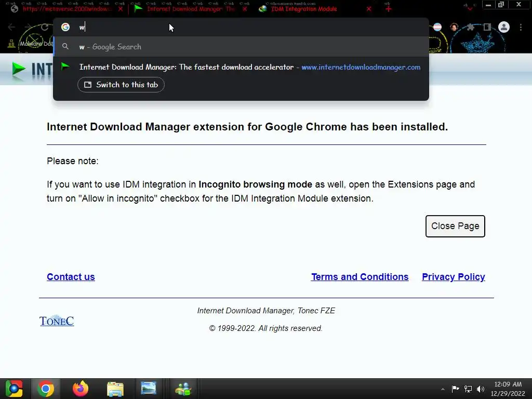
Task: Show hidden system tray icons
Action: click(x=443, y=389)
